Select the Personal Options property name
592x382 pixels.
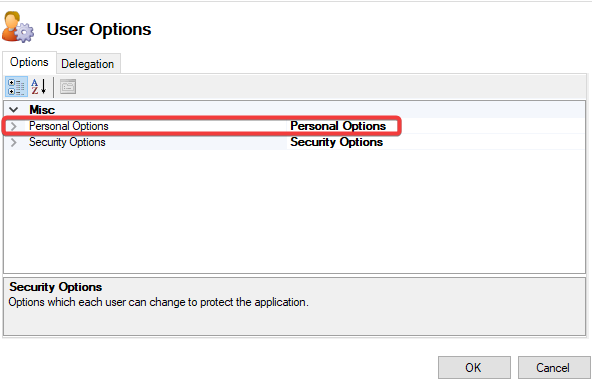coord(69,126)
